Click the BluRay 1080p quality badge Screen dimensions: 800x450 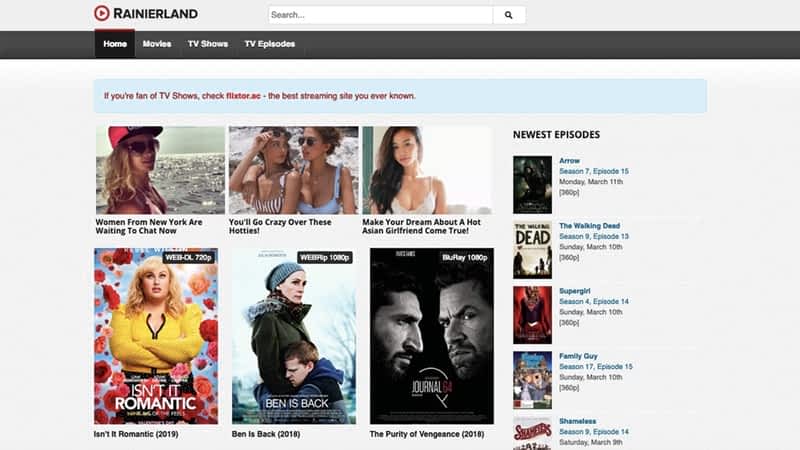click(x=465, y=258)
